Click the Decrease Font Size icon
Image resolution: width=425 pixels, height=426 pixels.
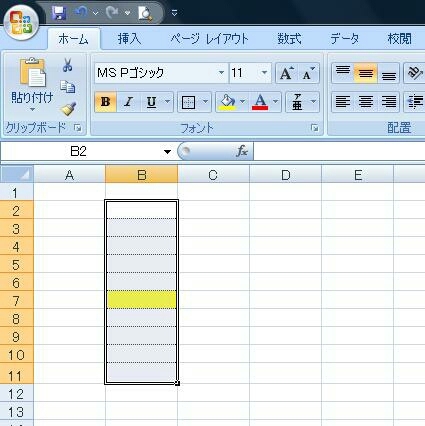pyautogui.click(x=308, y=73)
